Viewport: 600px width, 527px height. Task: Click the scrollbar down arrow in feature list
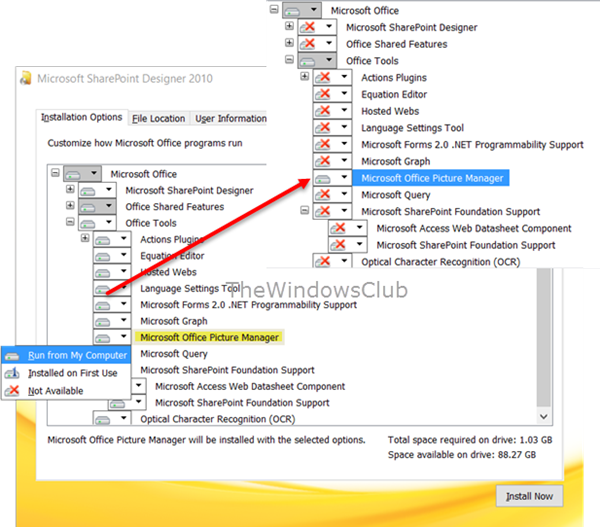(543, 416)
